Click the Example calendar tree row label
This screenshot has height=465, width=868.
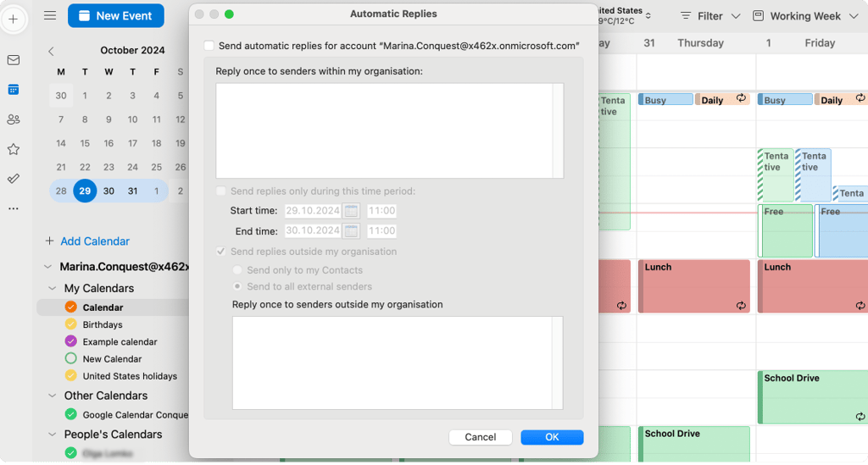point(120,341)
